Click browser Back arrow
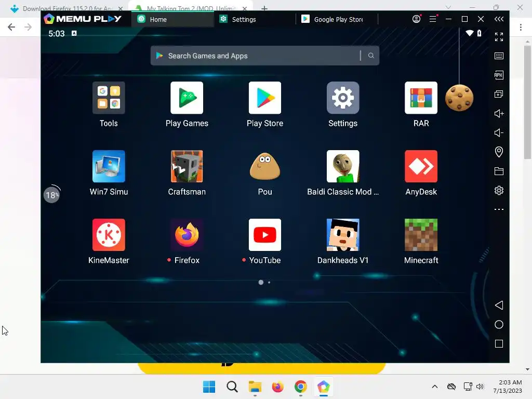This screenshot has height=399, width=532. [11, 27]
